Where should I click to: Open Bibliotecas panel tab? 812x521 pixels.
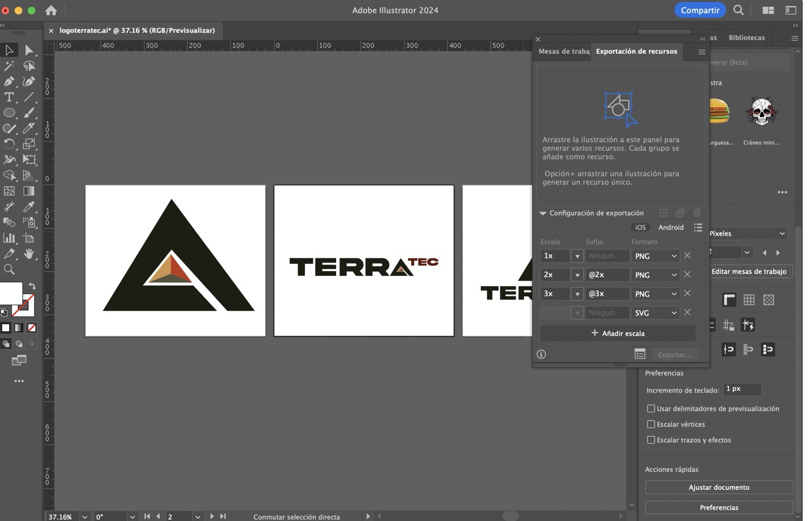[747, 37]
